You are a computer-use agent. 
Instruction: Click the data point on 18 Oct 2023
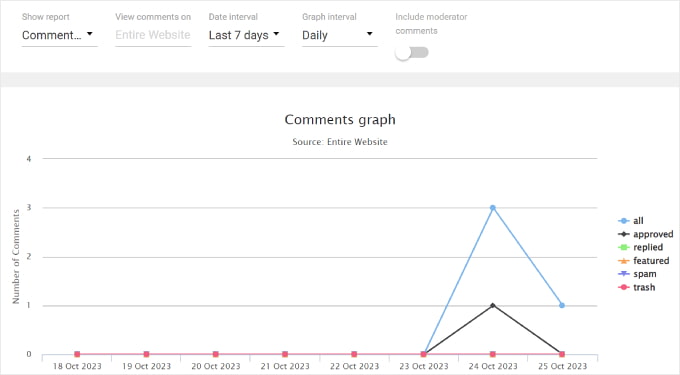77,354
